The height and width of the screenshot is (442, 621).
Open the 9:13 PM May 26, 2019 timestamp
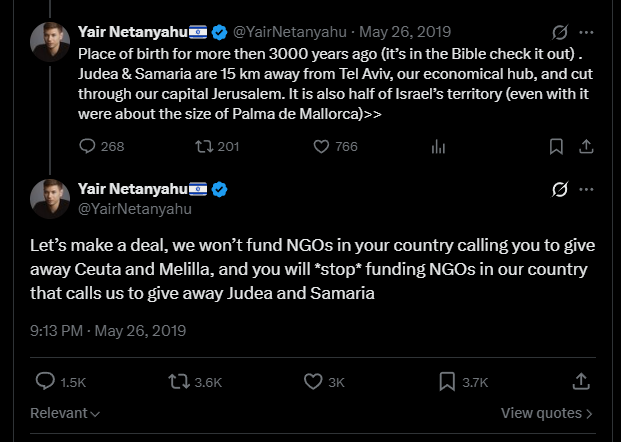(108, 331)
